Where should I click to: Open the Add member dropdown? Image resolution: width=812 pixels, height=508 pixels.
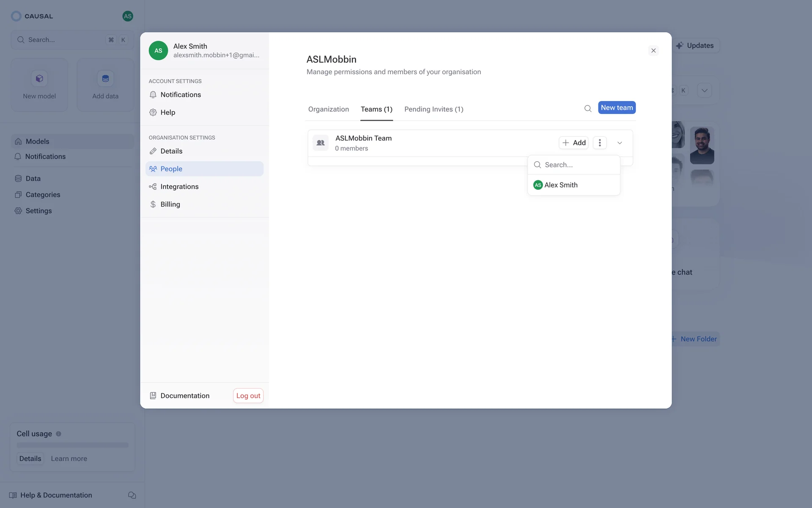tap(573, 143)
